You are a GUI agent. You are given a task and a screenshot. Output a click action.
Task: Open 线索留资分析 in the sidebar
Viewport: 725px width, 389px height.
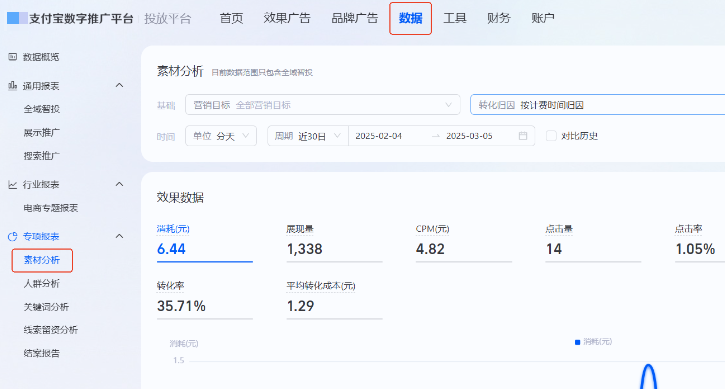coord(51,330)
